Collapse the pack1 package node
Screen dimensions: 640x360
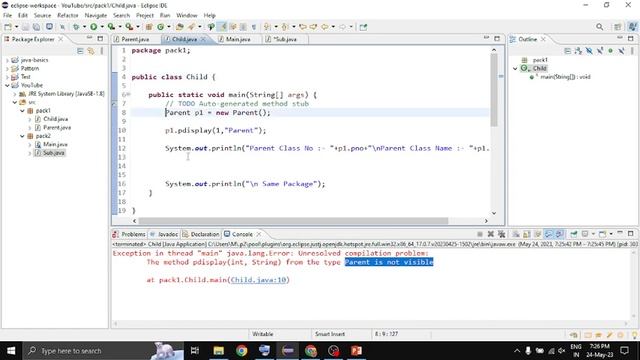[x=22, y=111]
